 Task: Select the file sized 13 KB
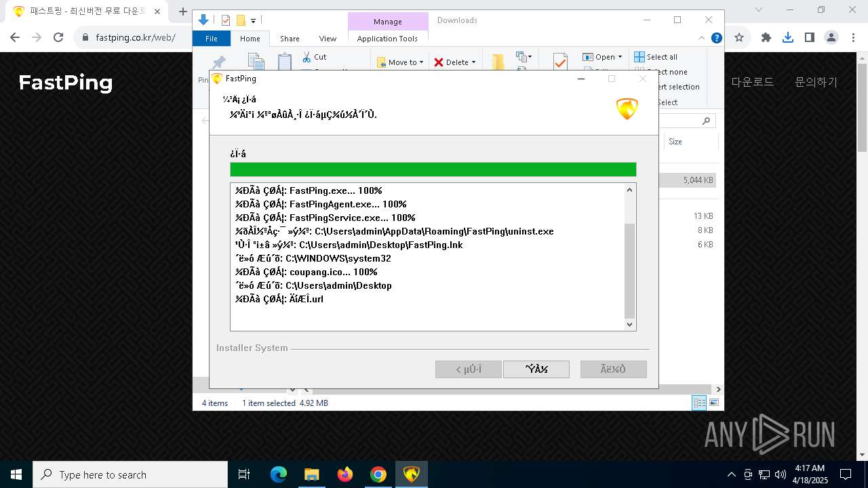703,216
